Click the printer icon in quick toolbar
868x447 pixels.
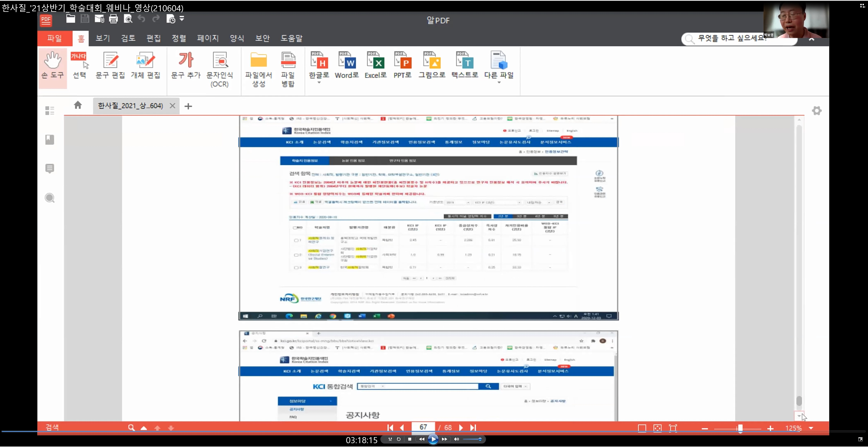113,19
